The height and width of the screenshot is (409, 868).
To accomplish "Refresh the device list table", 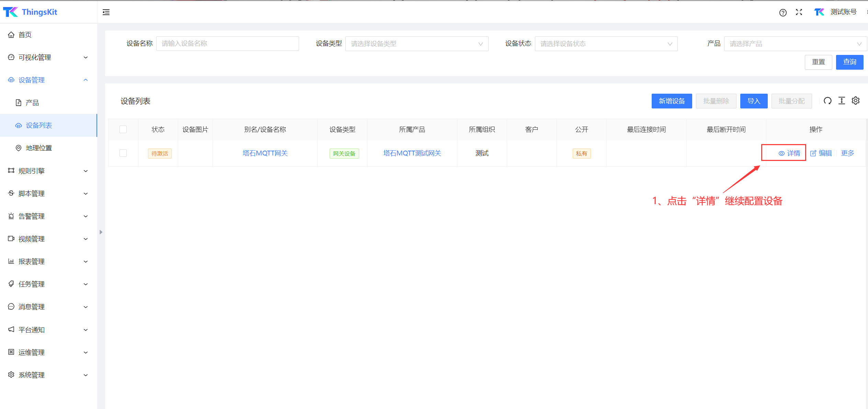I will point(827,101).
